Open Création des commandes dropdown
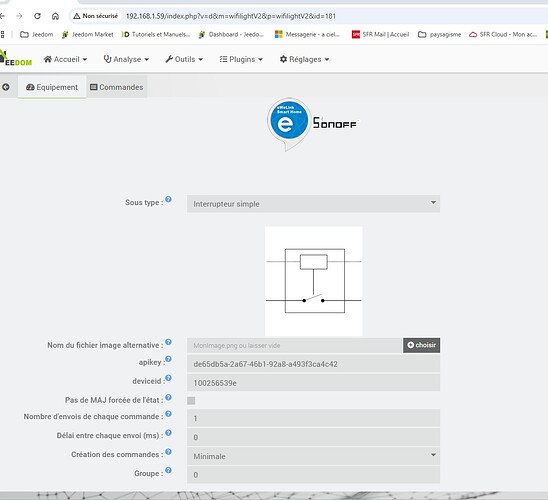This screenshot has width=548, height=500. point(313,456)
